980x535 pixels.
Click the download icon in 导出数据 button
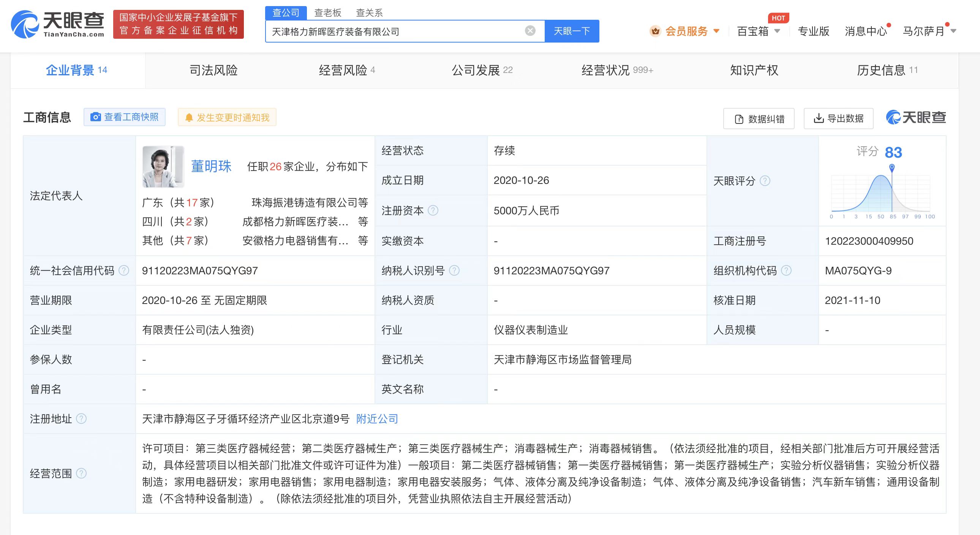coord(819,118)
